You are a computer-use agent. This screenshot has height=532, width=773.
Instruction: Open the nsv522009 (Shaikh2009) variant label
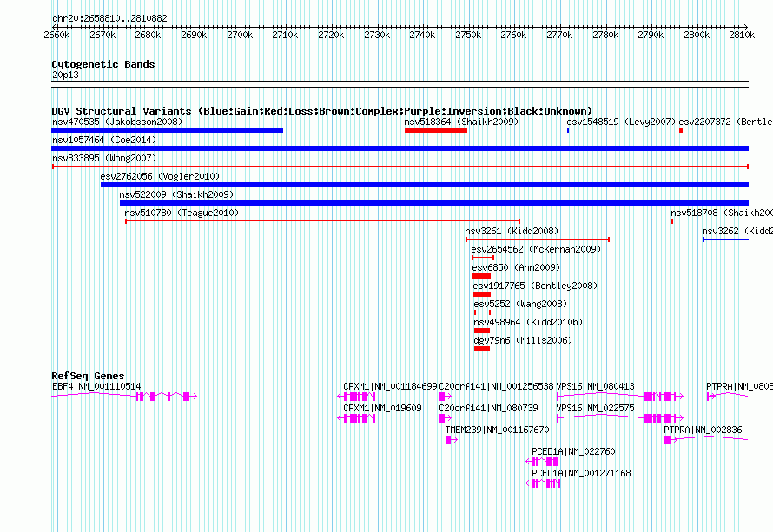coord(176,194)
